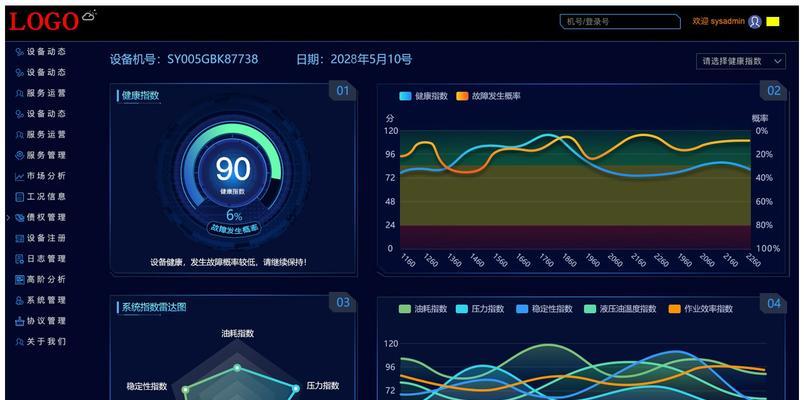Click the 1760 x-axis label

(547, 260)
